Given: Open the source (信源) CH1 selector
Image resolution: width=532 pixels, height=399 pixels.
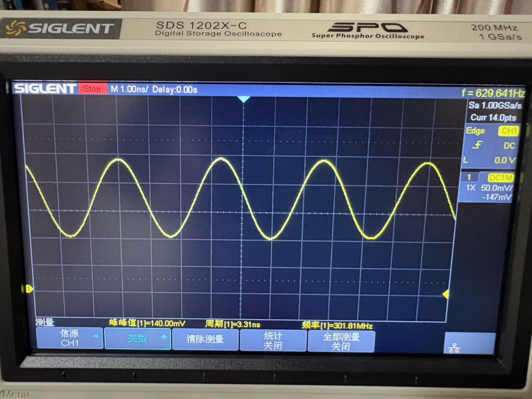Looking at the screenshot, I should click(69, 338).
